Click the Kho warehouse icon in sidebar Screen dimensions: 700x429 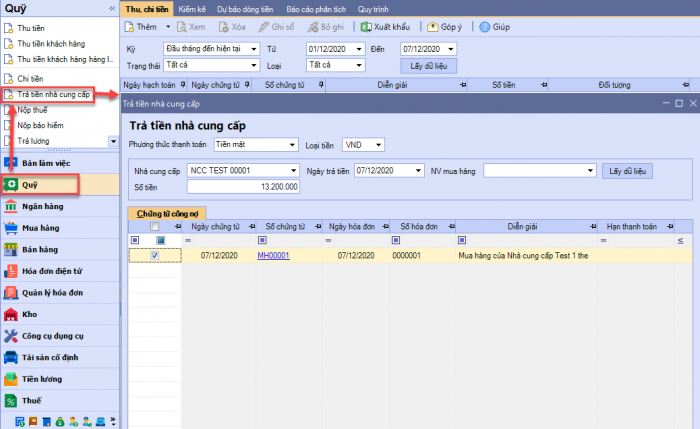point(11,314)
